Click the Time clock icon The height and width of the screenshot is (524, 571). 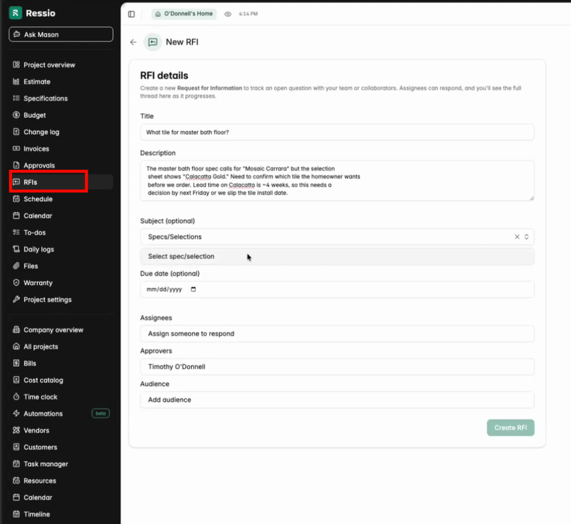[16, 397]
